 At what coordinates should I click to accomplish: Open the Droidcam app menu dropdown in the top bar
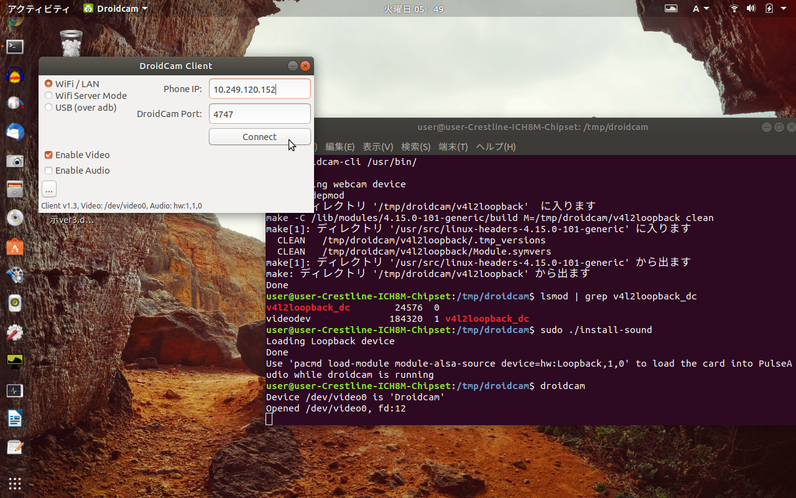point(116,9)
